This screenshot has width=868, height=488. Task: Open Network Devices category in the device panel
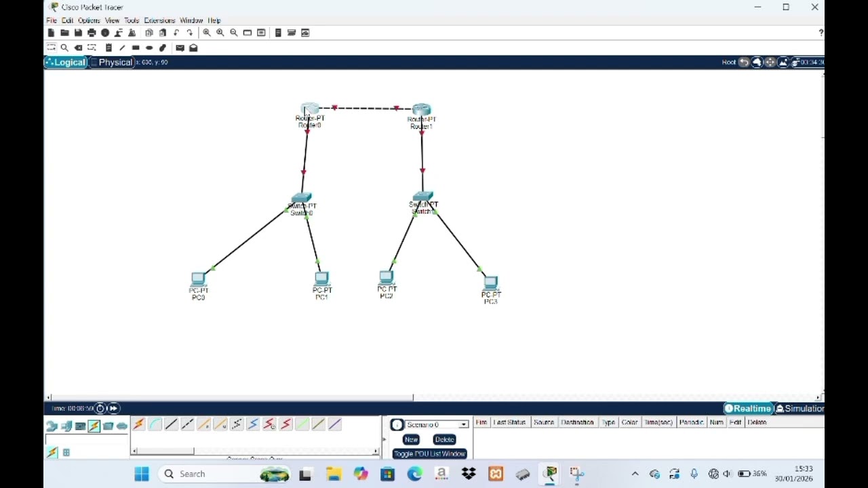(52, 426)
